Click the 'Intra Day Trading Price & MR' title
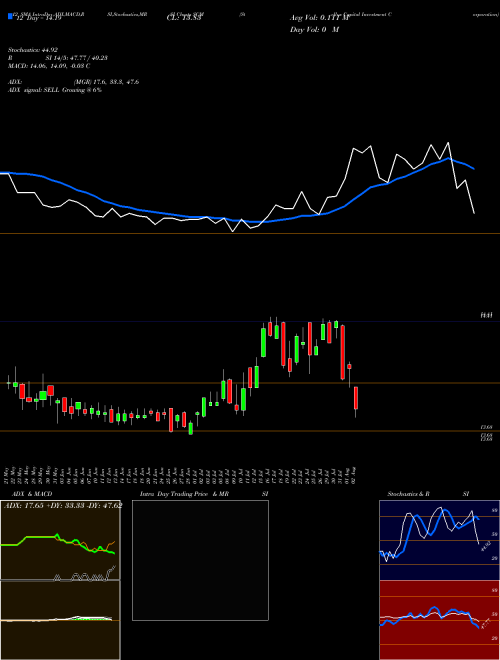500x660 pixels. pyautogui.click(x=184, y=494)
